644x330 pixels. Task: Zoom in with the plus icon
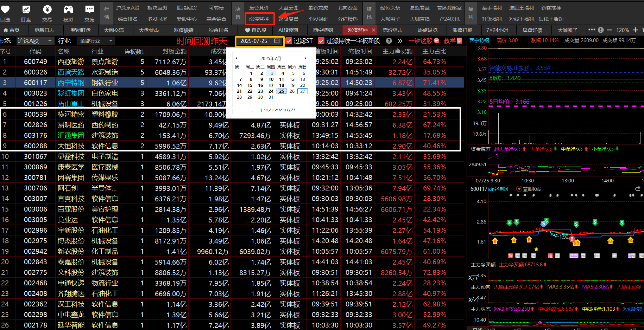click(636, 30)
